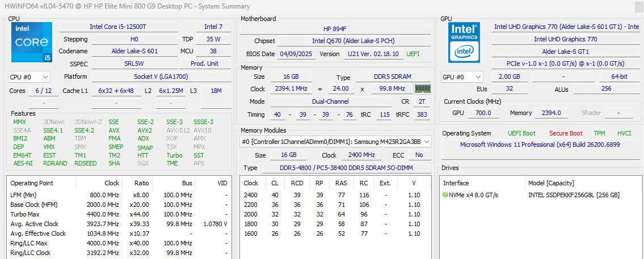Screen dimensions: 644x259
Task: Click the PCIe v-1.0 x-1 bus field
Action: 566,63
